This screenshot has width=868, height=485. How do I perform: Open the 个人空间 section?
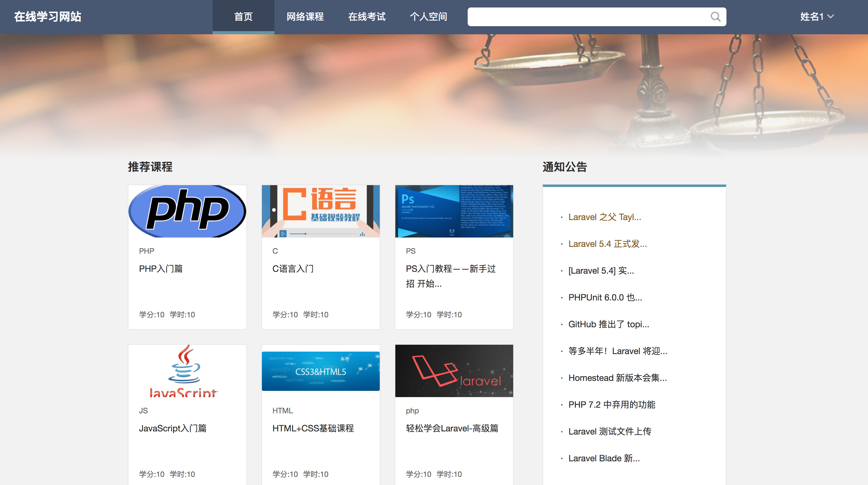(429, 17)
